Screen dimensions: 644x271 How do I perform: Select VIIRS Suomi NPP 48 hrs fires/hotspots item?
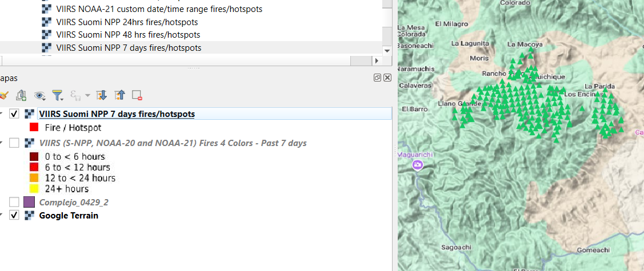click(x=128, y=35)
